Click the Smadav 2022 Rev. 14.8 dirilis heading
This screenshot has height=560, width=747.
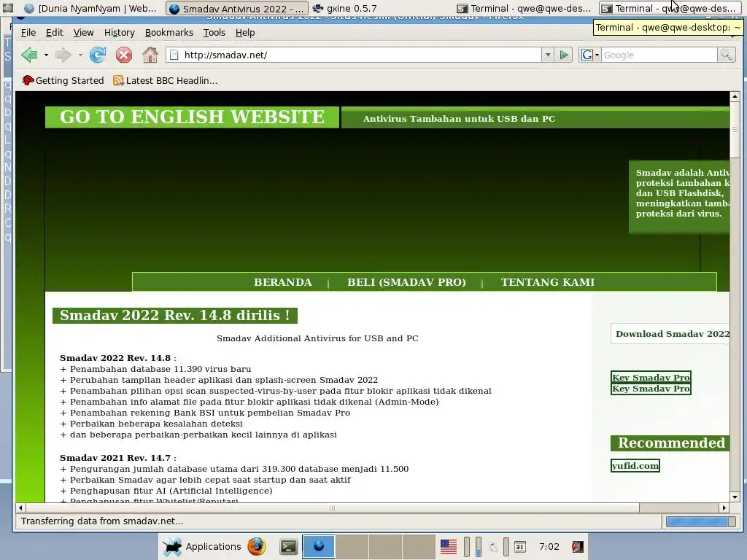pyautogui.click(x=175, y=315)
